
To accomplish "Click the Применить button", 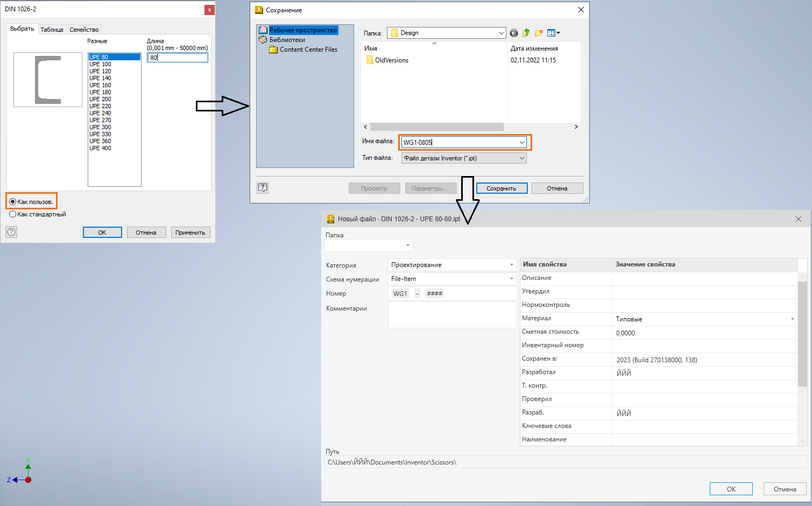I will click(190, 233).
